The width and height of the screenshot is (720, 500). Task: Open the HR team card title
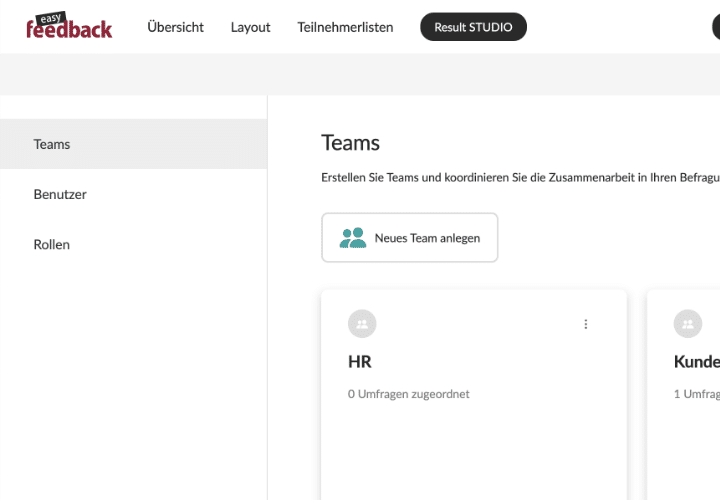(360, 362)
